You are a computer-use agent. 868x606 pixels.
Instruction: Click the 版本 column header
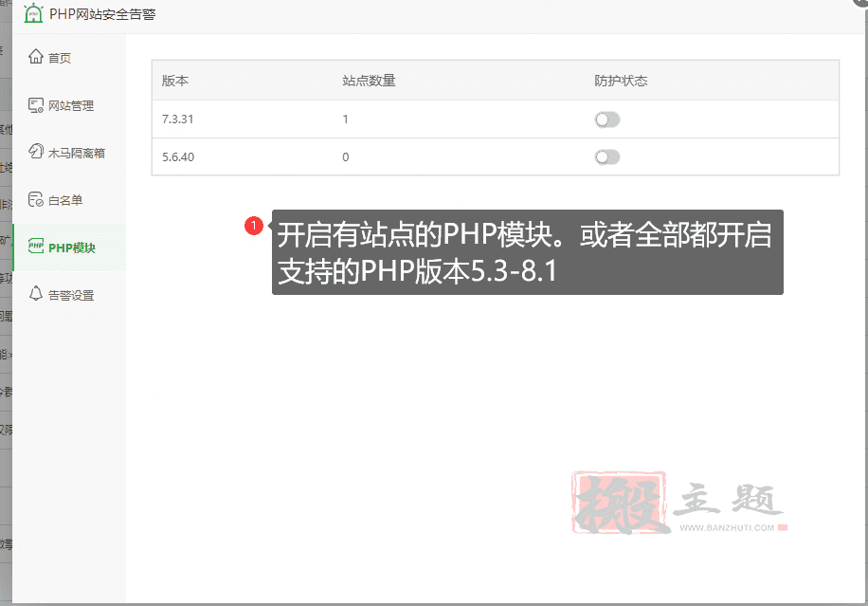tap(175, 81)
